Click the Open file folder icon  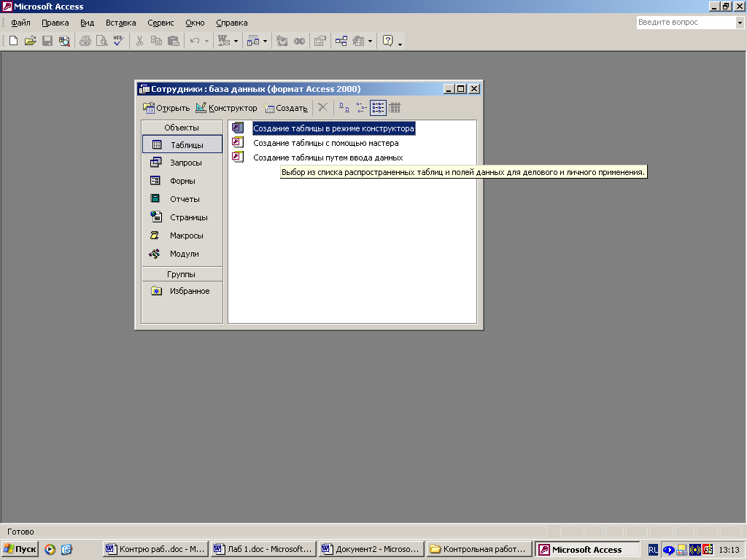(30, 41)
